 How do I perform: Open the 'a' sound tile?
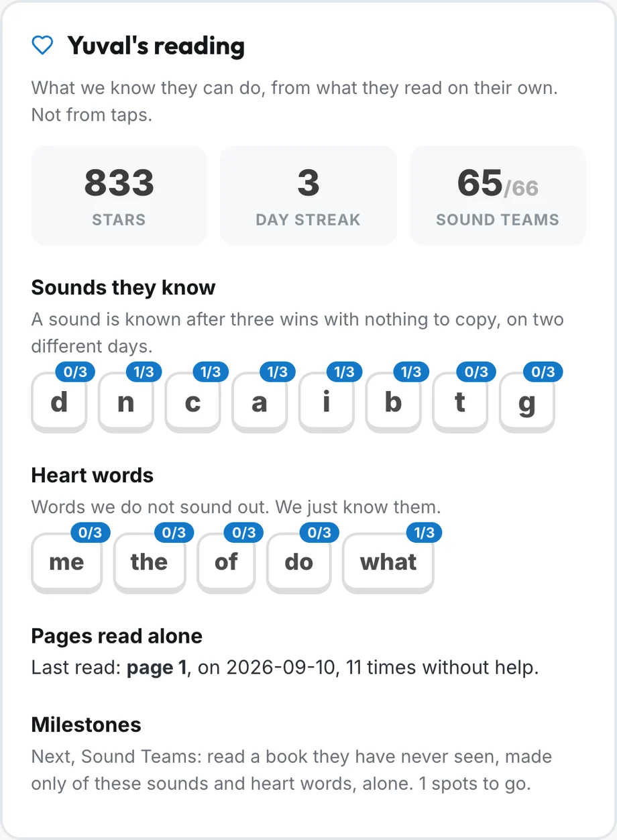(x=260, y=403)
